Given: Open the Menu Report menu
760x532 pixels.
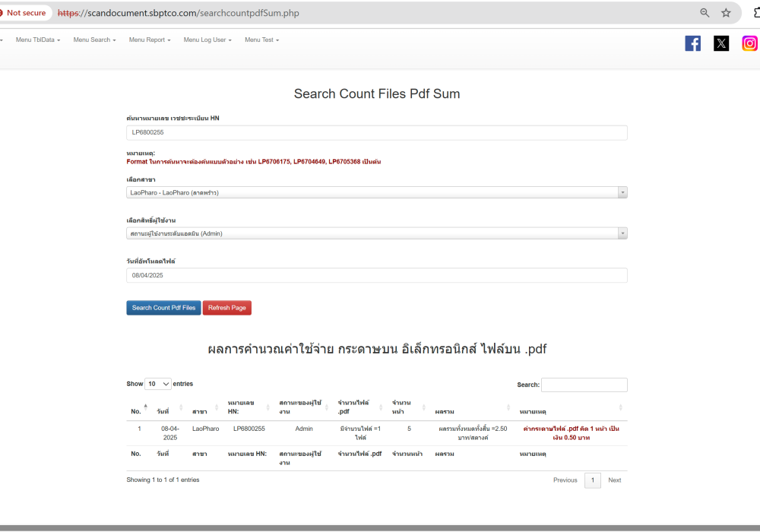Looking at the screenshot, I should pos(150,40).
